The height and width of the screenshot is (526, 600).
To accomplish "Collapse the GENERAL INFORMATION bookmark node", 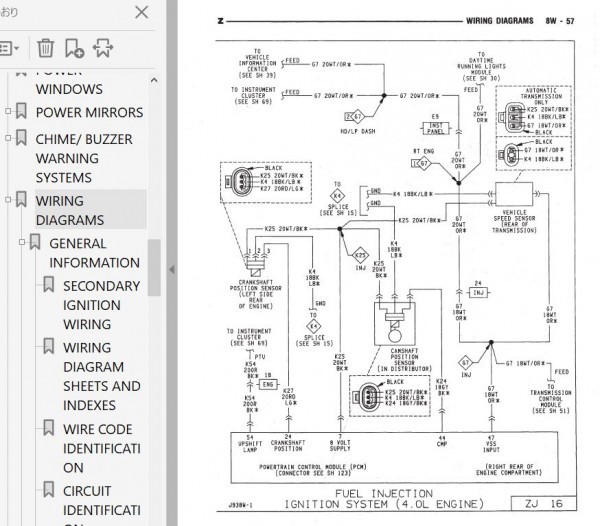I will 22,242.
